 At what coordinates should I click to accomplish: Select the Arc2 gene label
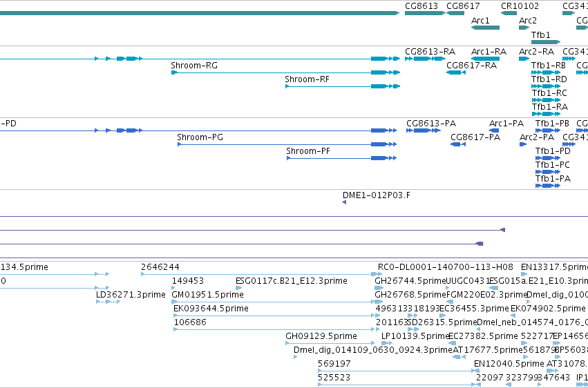coord(528,21)
